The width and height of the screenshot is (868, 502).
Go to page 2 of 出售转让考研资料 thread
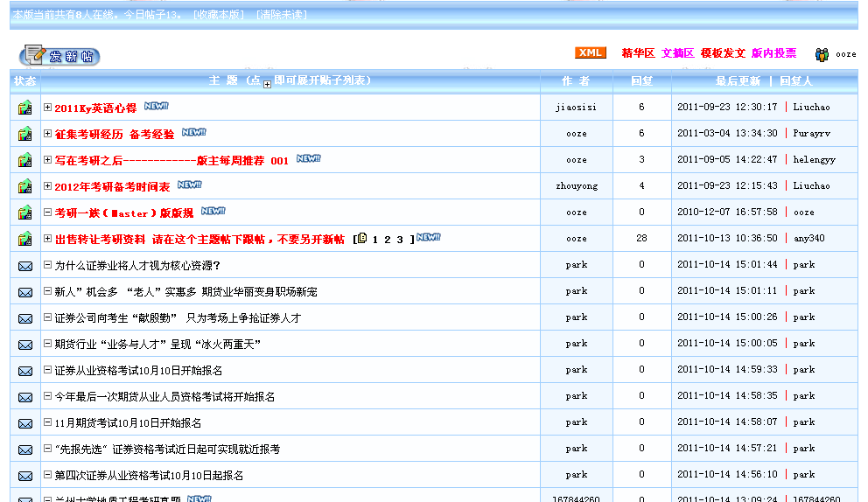[388, 240]
